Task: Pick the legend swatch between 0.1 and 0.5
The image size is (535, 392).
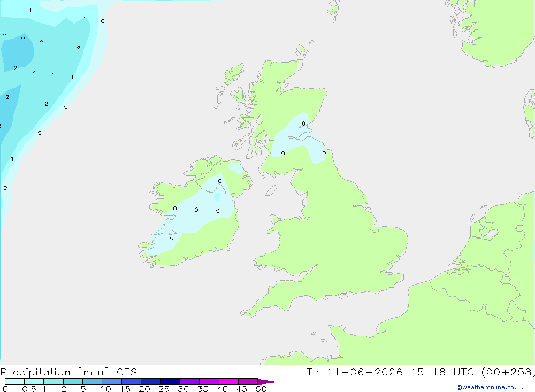Action: tap(14, 381)
